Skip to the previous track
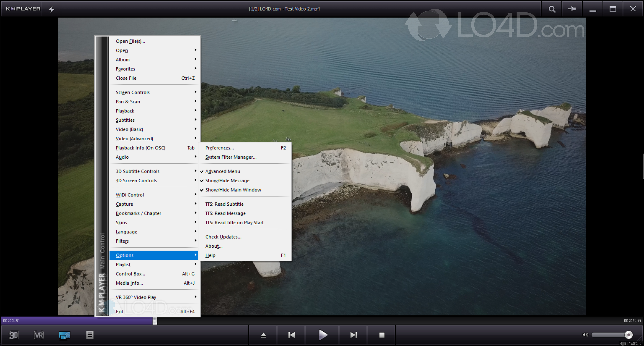Screen dimensions: 644x346 click(291, 335)
